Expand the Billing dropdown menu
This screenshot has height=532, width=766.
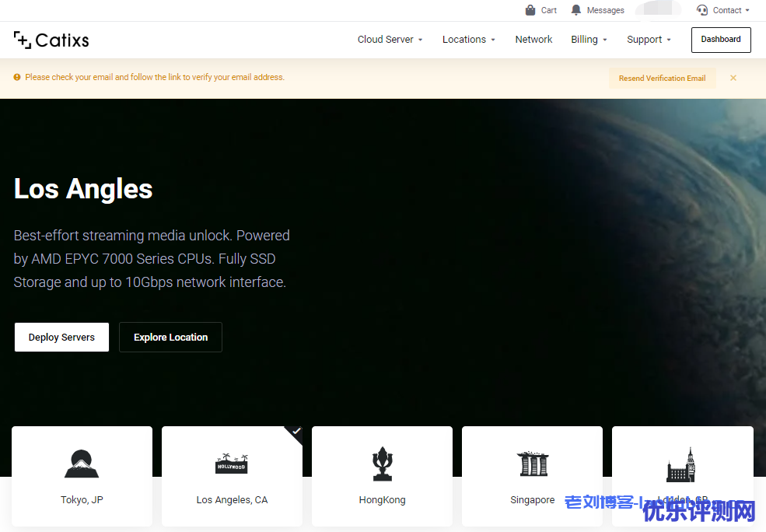(x=589, y=40)
